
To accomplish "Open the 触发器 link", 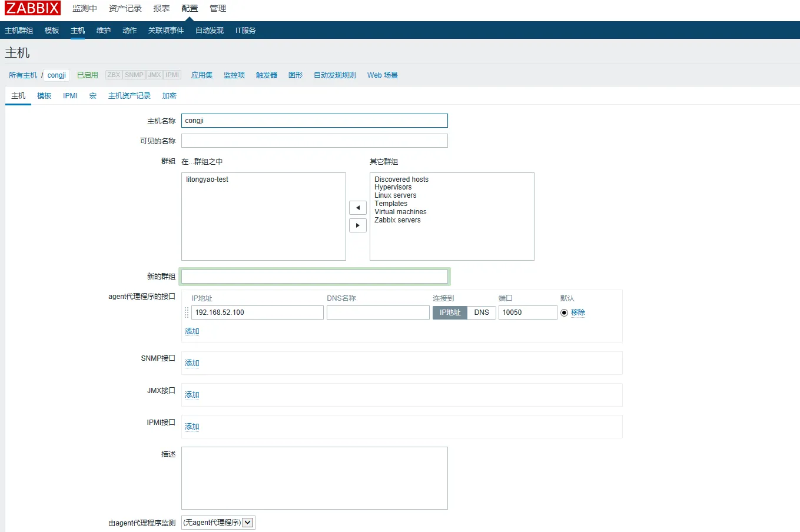I will (267, 75).
